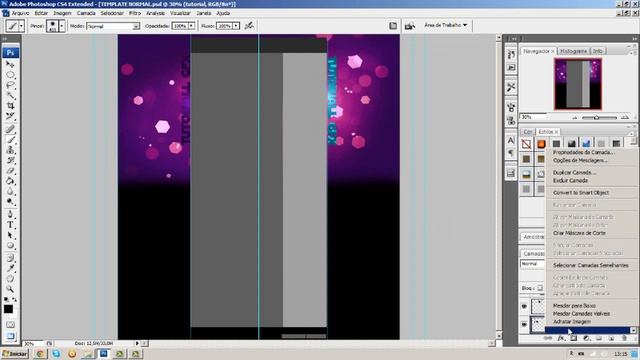Open the Área de Trabalho dropdown
The height and width of the screenshot is (360, 640).
pos(446,25)
